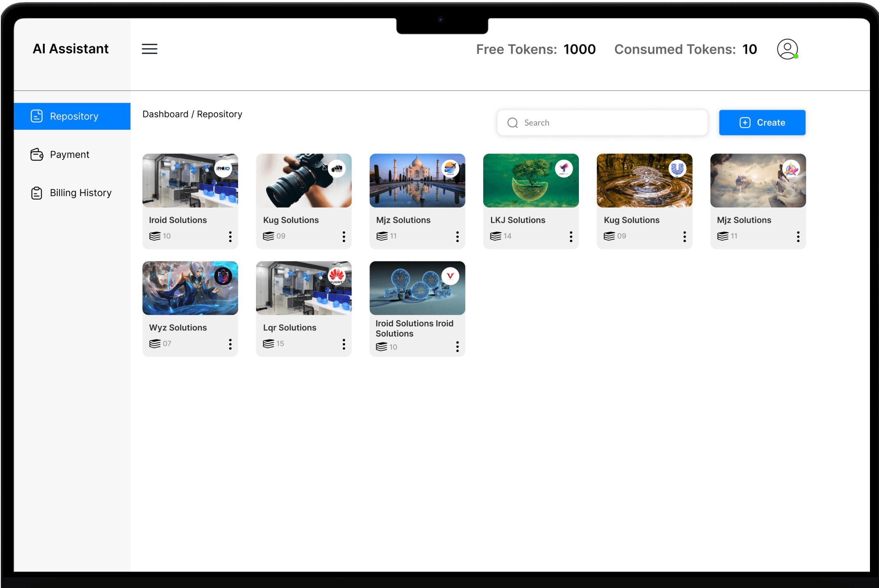Click the search magnifier icon
This screenshot has width=879, height=588.
(512, 123)
